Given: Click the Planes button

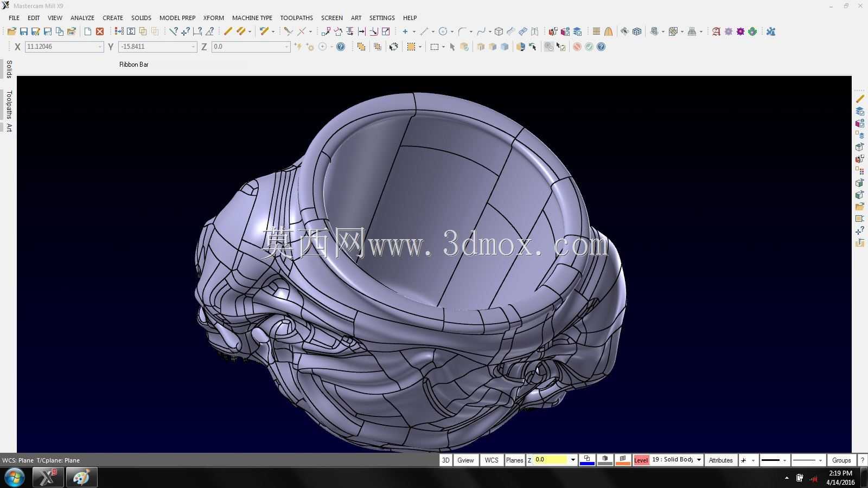Looking at the screenshot, I should point(514,460).
